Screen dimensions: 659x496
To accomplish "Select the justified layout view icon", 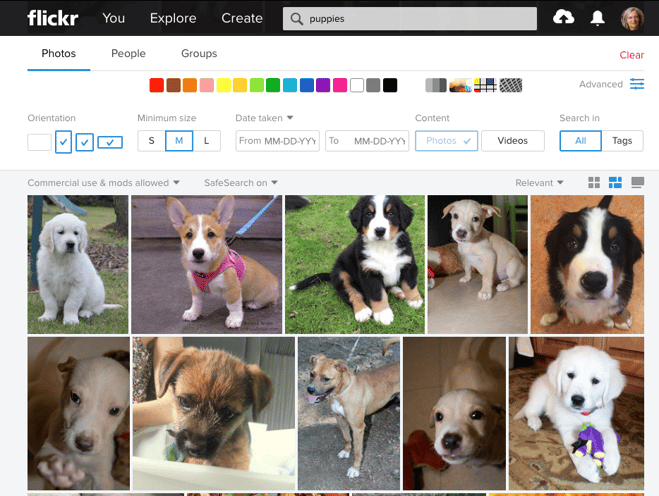I will tap(615, 182).
